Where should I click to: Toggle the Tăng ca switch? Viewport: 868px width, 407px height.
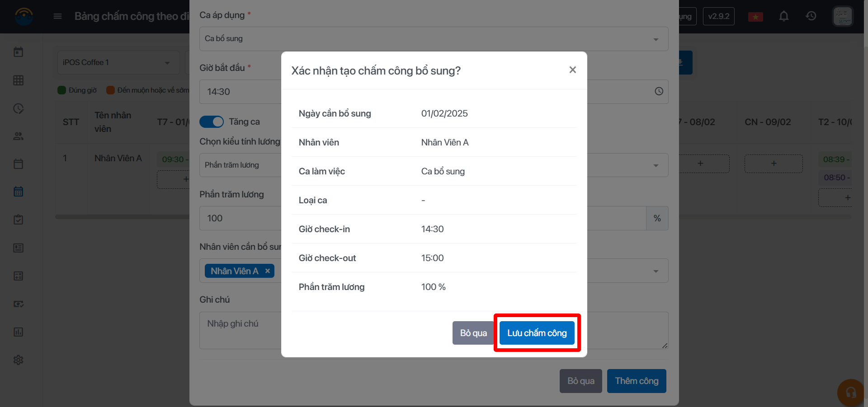[x=212, y=122]
